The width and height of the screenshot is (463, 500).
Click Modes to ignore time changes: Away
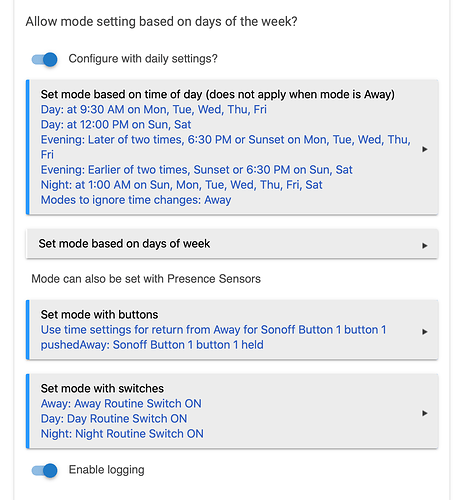[x=136, y=200]
